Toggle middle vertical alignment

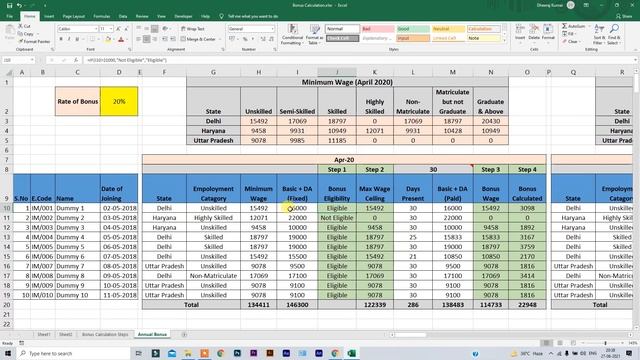tap(147, 29)
